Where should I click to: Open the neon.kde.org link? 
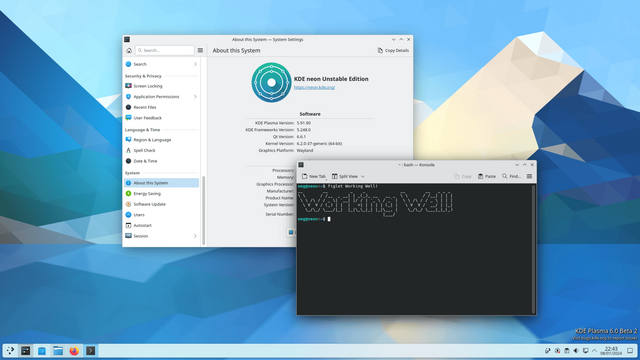(314, 87)
